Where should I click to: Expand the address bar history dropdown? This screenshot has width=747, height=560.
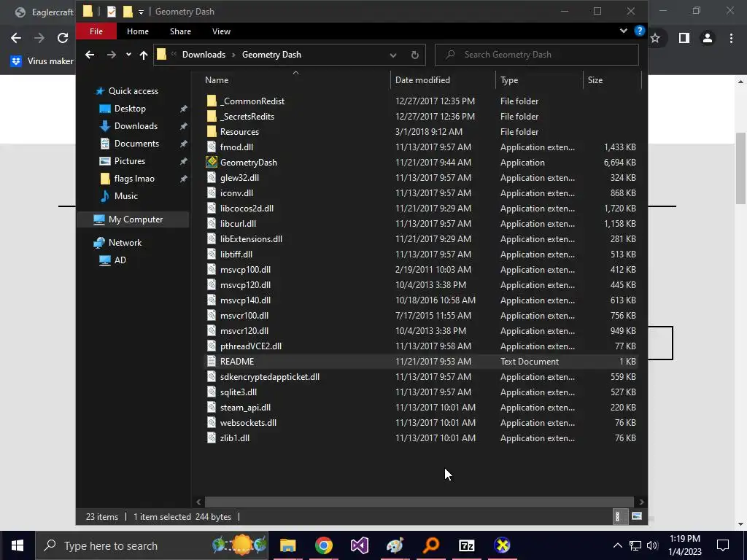393,55
